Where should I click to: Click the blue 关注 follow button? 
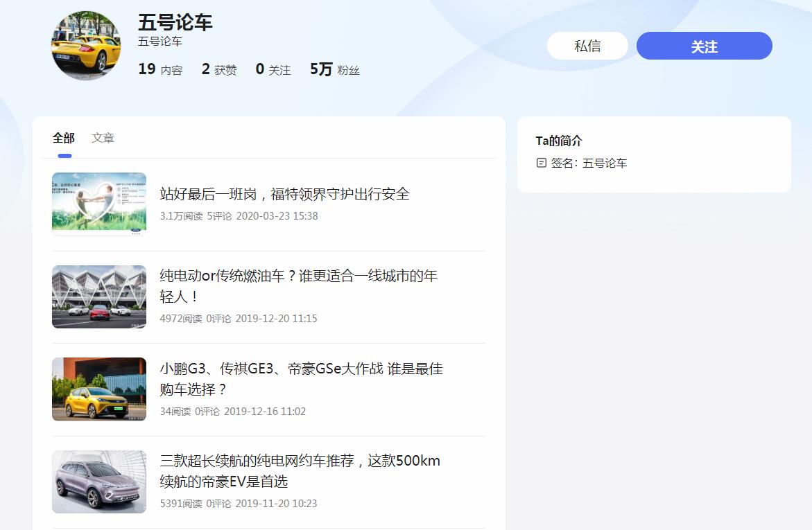tap(705, 46)
